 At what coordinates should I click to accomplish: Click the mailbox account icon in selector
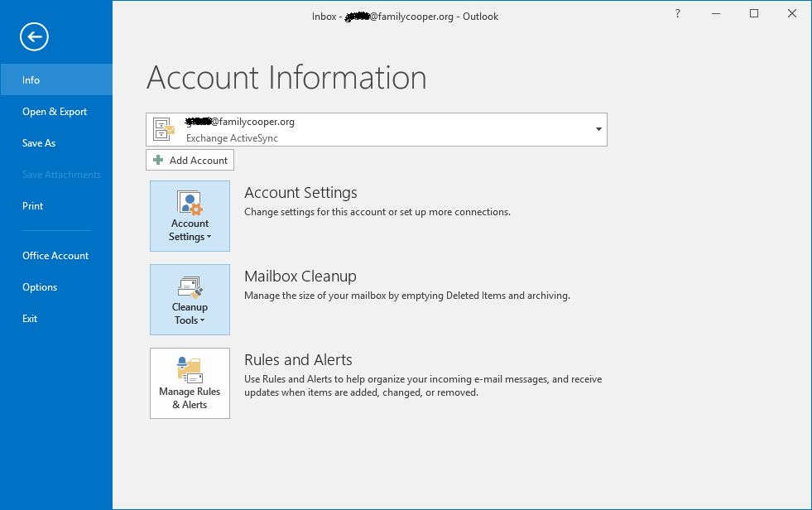click(164, 129)
